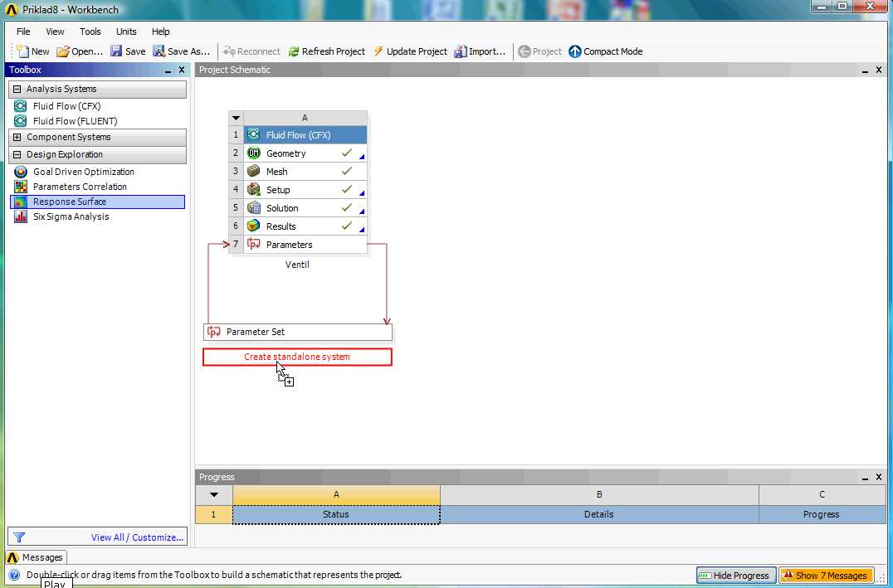Open the View All / Customize link
This screenshot has height=588, width=893.
[137, 537]
